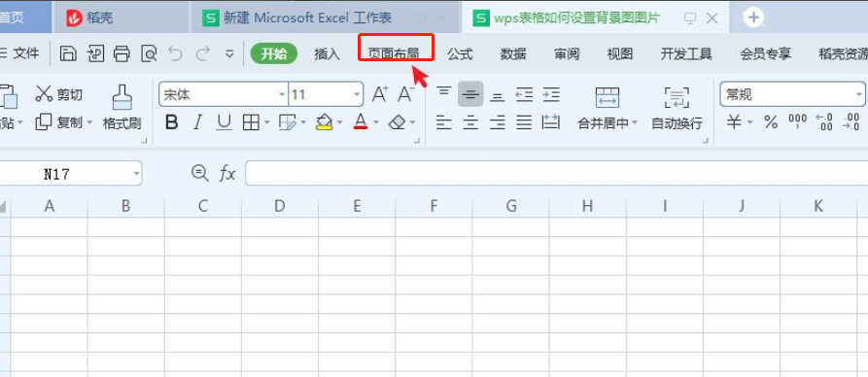Click the 自动换行 wrap text button
868x377 pixels.
677,109
